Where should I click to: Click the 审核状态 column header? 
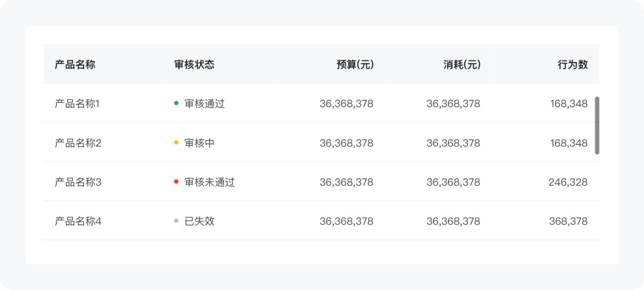(x=194, y=64)
